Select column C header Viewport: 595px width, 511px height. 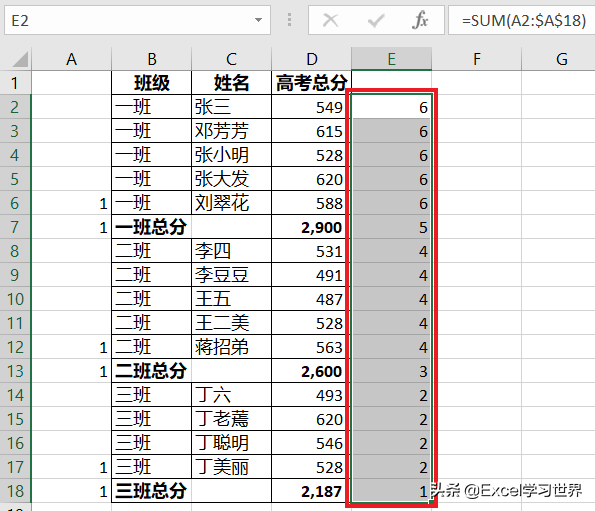(231, 59)
